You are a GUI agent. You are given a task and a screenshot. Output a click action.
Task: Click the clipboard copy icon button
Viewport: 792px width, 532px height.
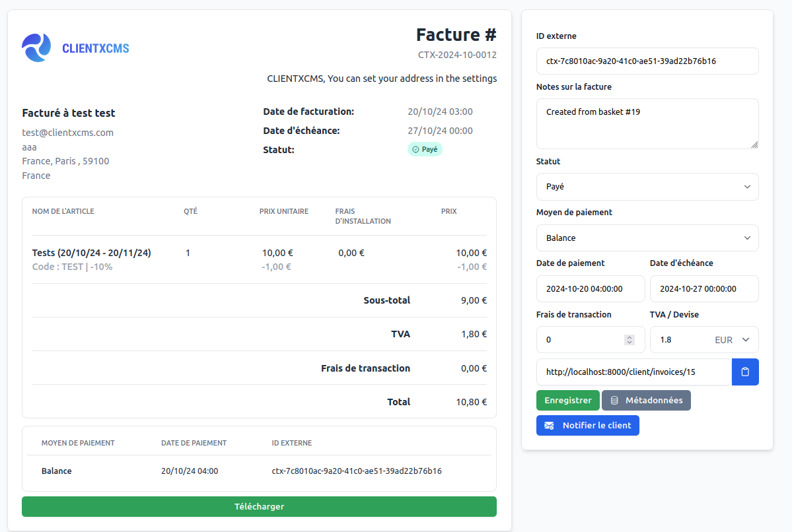point(745,372)
